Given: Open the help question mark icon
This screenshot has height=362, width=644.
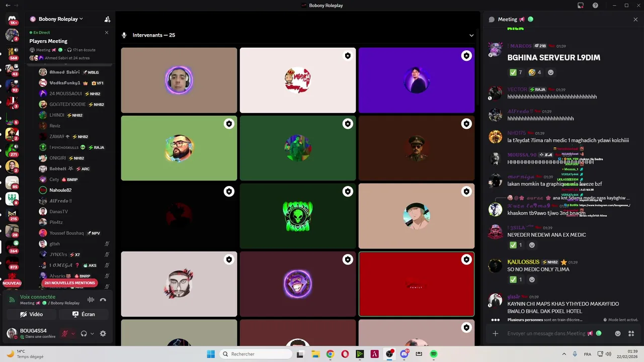Looking at the screenshot, I should pyautogui.click(x=596, y=6).
